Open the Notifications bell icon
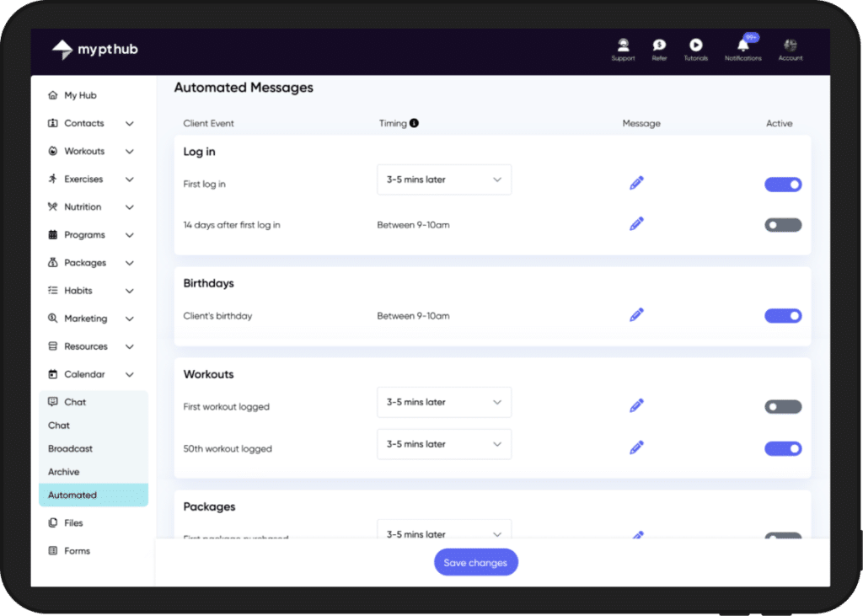 pos(742,46)
